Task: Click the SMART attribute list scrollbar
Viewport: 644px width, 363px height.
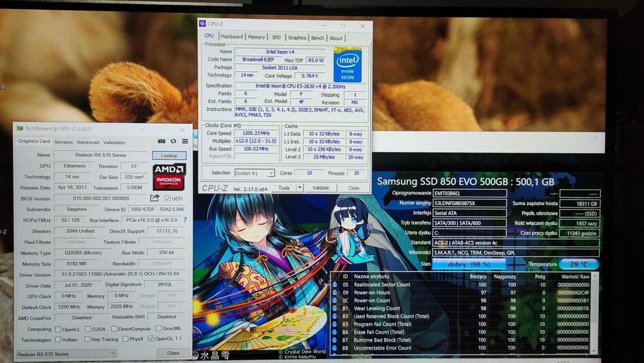Action: [594, 313]
